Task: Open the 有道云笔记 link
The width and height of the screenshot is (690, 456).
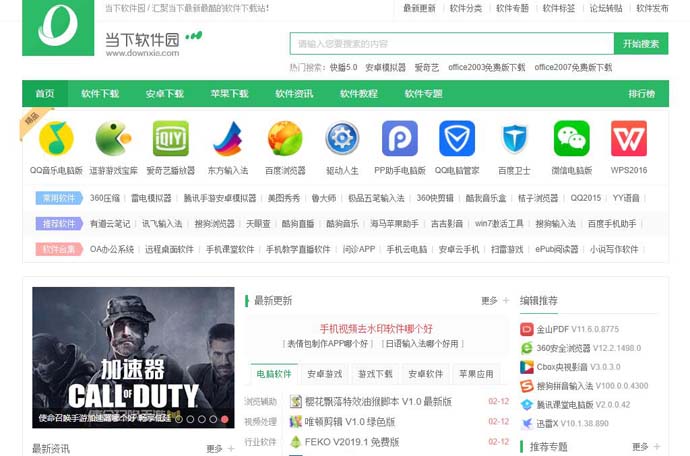Action: tap(110, 224)
